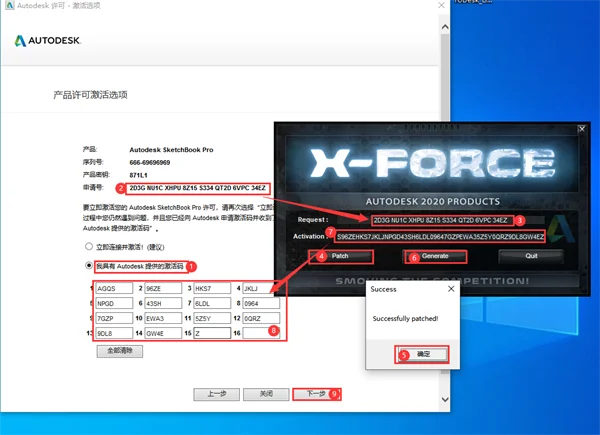Select 我具有 Autodesk 提供的激活码 radio option
The width and height of the screenshot is (600, 435).
[x=89, y=265]
